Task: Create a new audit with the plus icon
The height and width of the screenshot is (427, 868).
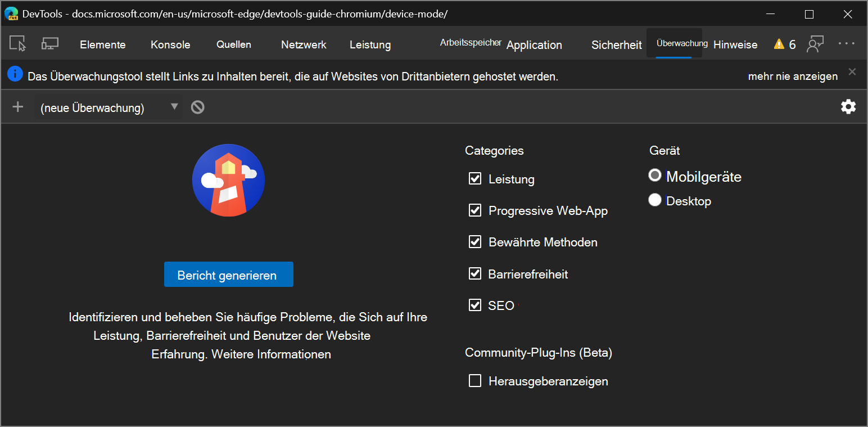Action: (x=17, y=106)
